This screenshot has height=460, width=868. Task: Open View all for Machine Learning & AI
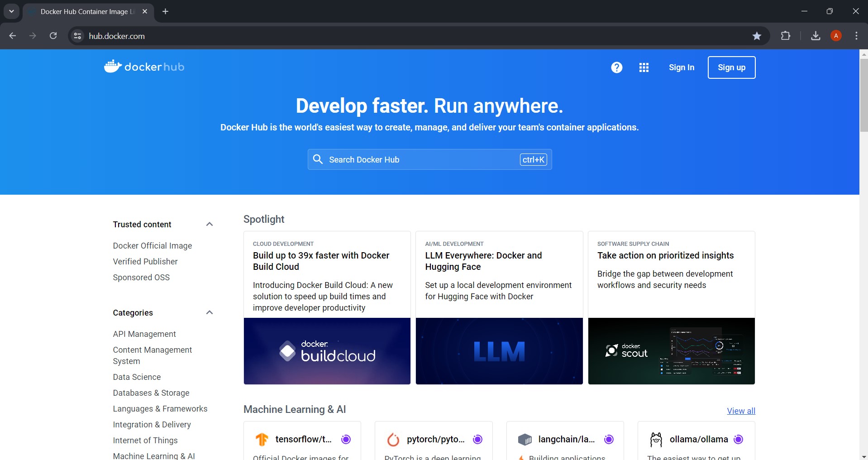click(x=741, y=411)
